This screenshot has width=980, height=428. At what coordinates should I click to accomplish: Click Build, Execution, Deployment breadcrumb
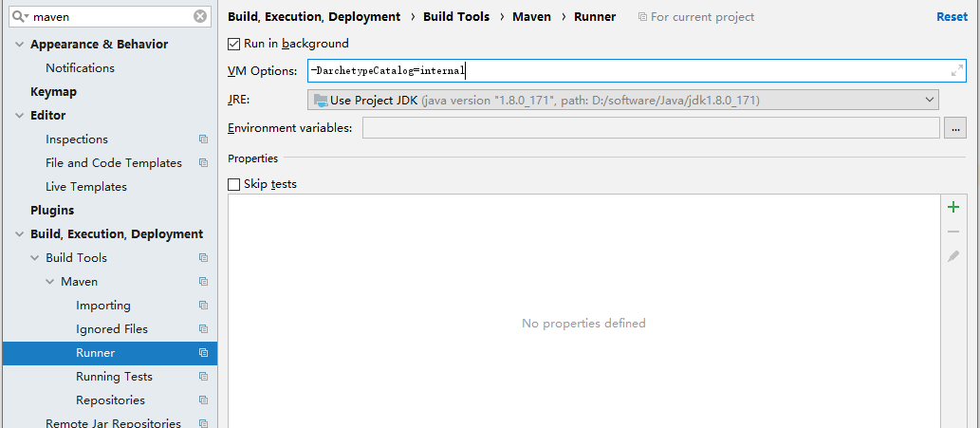(x=314, y=17)
